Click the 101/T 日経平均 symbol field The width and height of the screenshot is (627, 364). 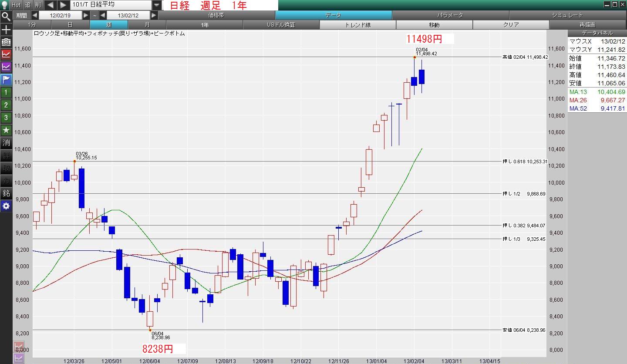tap(111, 5)
